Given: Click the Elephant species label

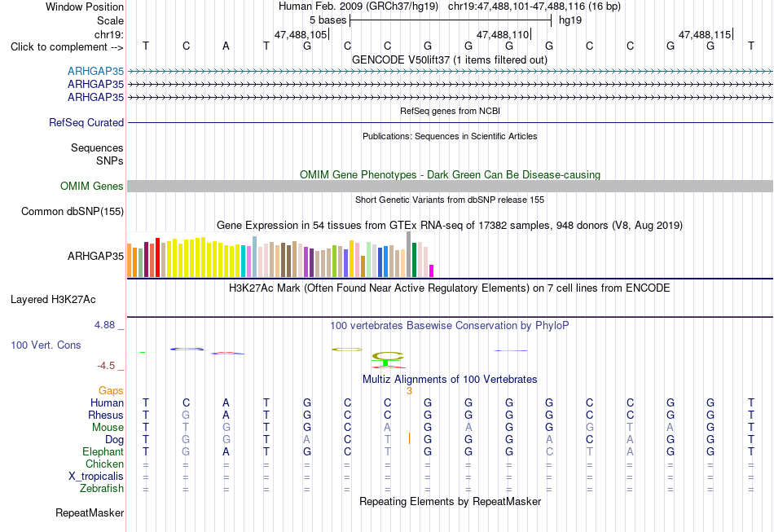Looking at the screenshot, I should 103,452.
